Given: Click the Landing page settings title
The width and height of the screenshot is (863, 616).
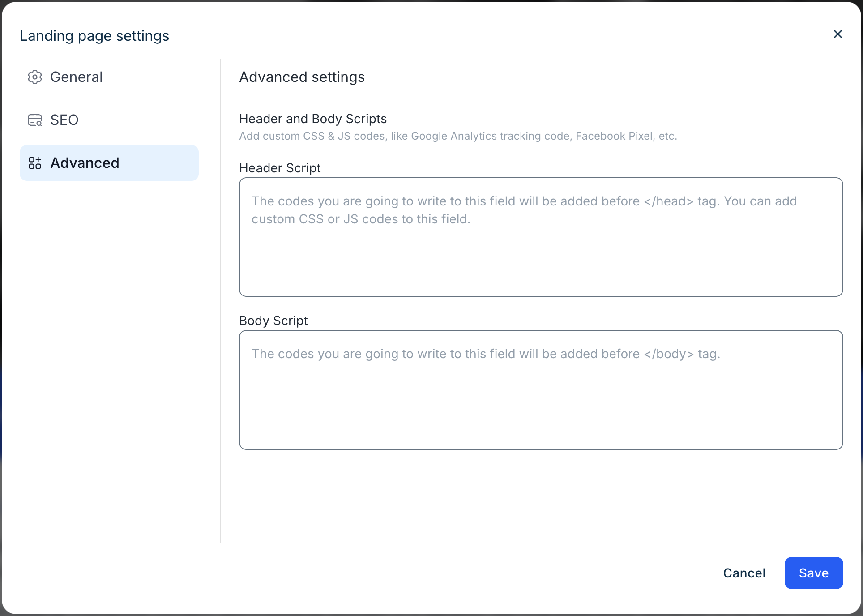Looking at the screenshot, I should click(x=94, y=36).
